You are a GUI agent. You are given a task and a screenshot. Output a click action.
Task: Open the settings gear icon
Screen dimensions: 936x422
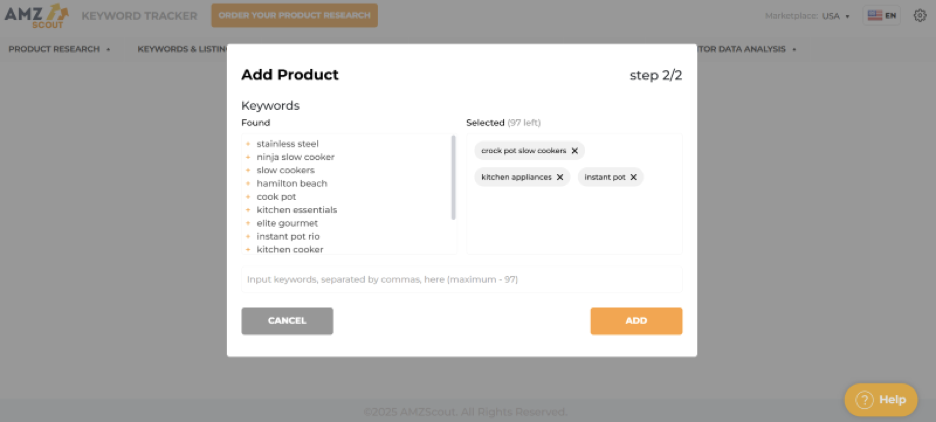[920, 16]
